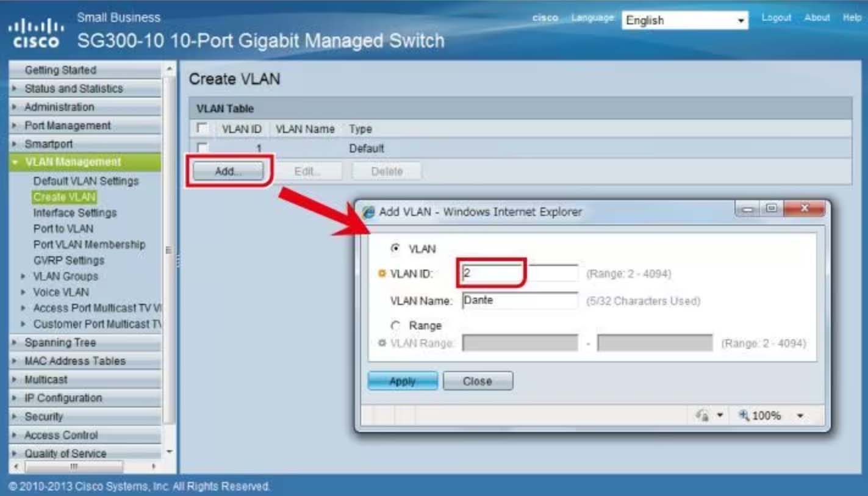Open the Port to VLAN page
Viewport: 868px width, 496px height.
tap(63, 229)
